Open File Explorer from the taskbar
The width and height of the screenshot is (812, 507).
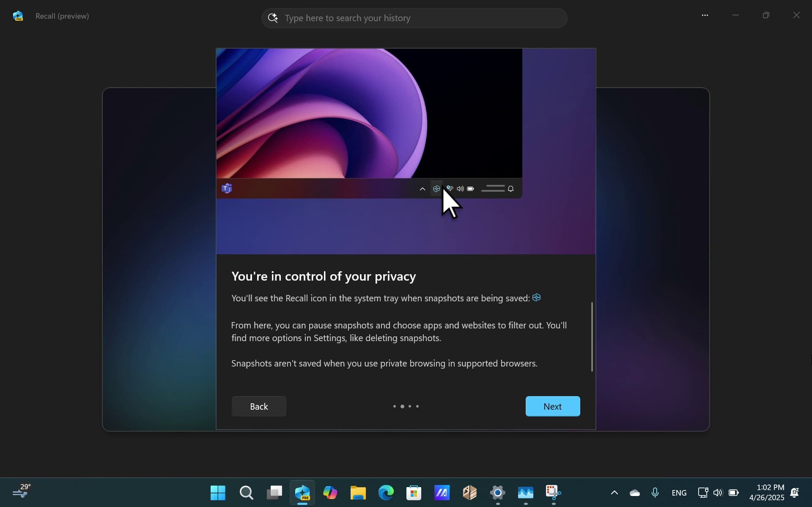[358, 493]
